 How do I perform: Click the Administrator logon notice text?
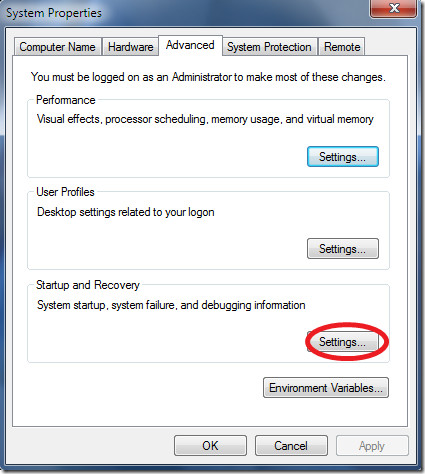(x=208, y=77)
